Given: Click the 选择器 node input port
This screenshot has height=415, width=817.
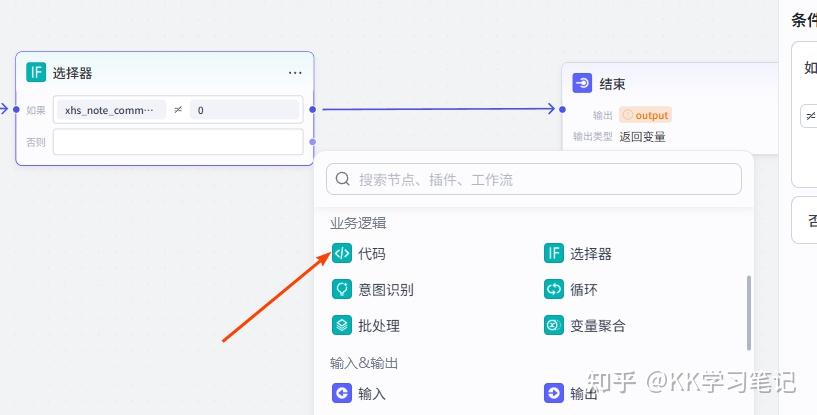Looking at the screenshot, I should (x=16, y=109).
